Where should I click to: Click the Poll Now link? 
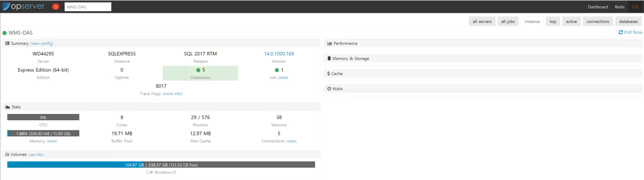point(630,32)
